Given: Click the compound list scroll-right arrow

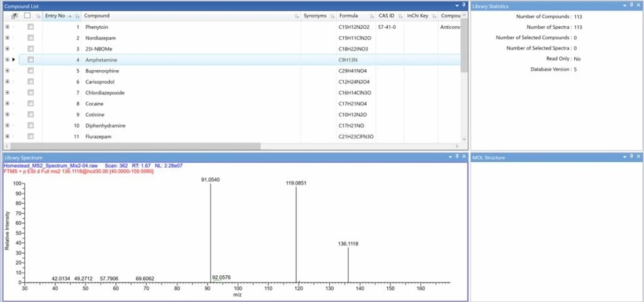Looking at the screenshot, I should 457,146.
